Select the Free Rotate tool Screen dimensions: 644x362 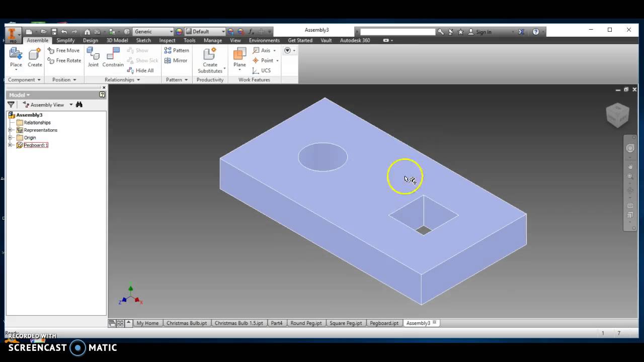pos(64,60)
